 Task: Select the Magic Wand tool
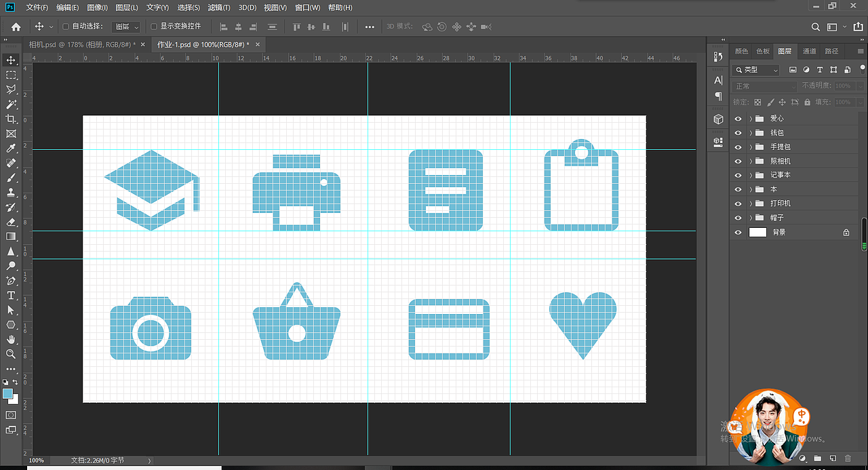coord(11,104)
